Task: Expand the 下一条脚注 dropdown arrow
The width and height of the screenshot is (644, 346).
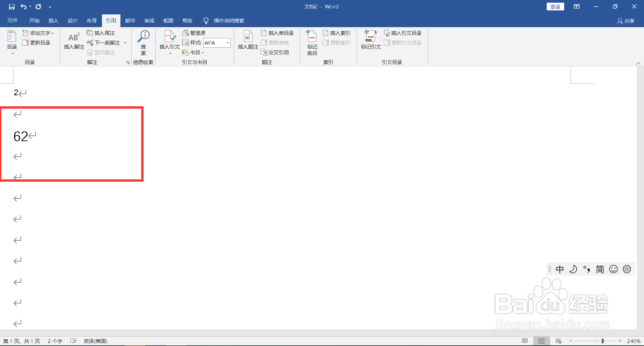Action: click(125, 43)
